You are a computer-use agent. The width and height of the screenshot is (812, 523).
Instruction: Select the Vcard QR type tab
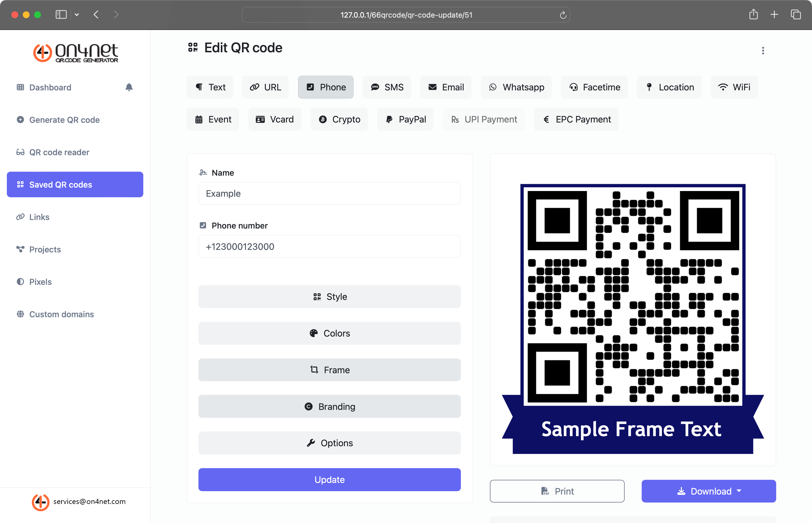coord(274,119)
